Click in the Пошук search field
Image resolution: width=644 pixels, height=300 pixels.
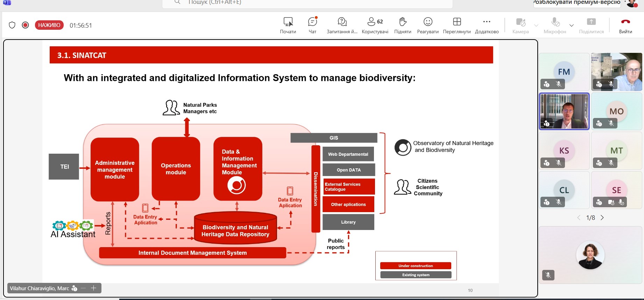[x=308, y=3]
